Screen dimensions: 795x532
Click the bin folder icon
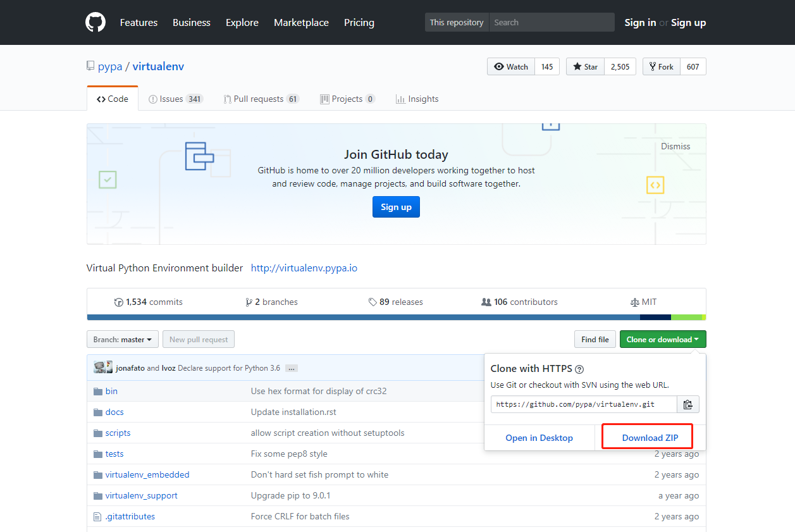click(98, 392)
